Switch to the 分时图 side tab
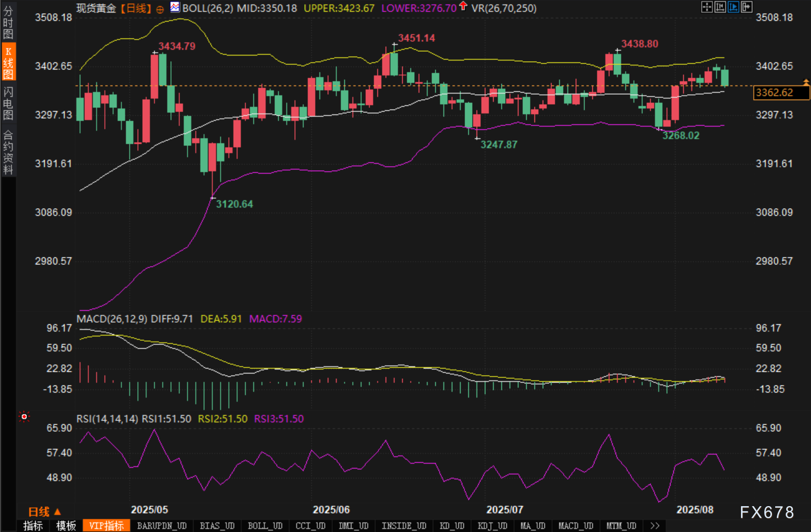The image size is (811, 532). 8,23
